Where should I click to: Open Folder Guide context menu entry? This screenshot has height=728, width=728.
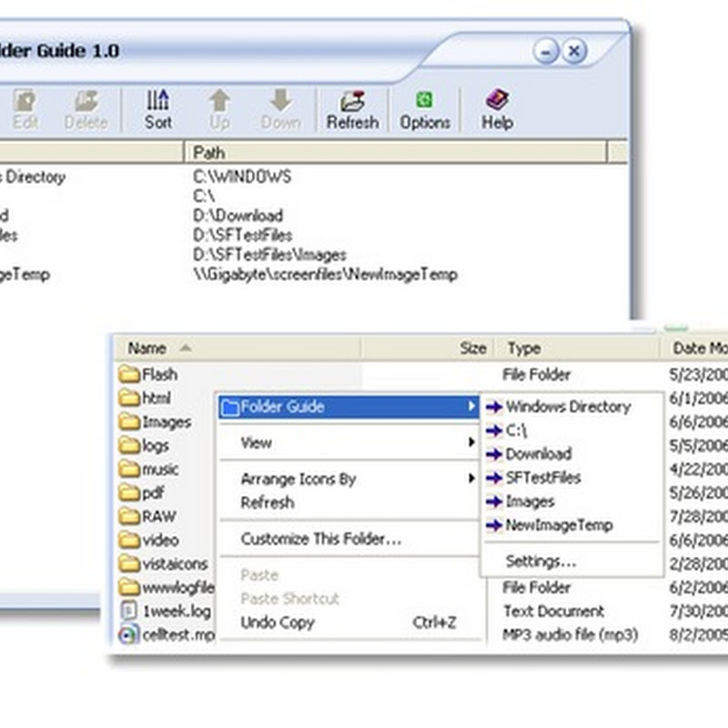click(x=349, y=407)
